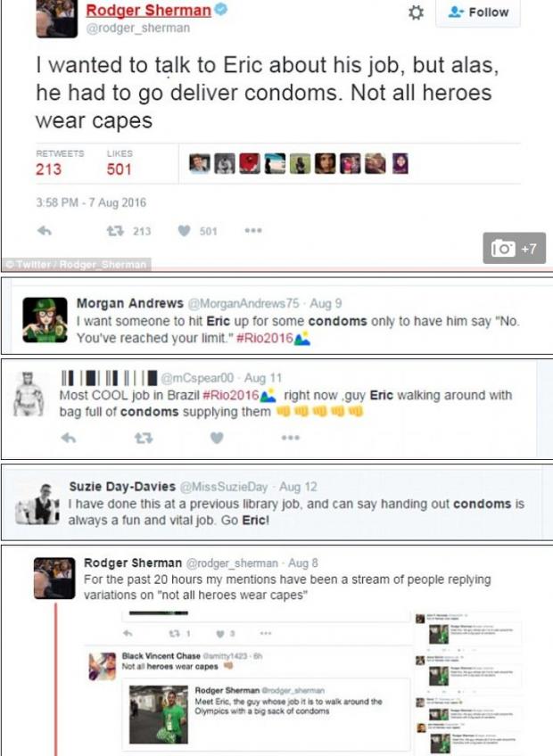Open the gear settings icon beside Follow
This screenshot has width=553, height=756.
(416, 12)
